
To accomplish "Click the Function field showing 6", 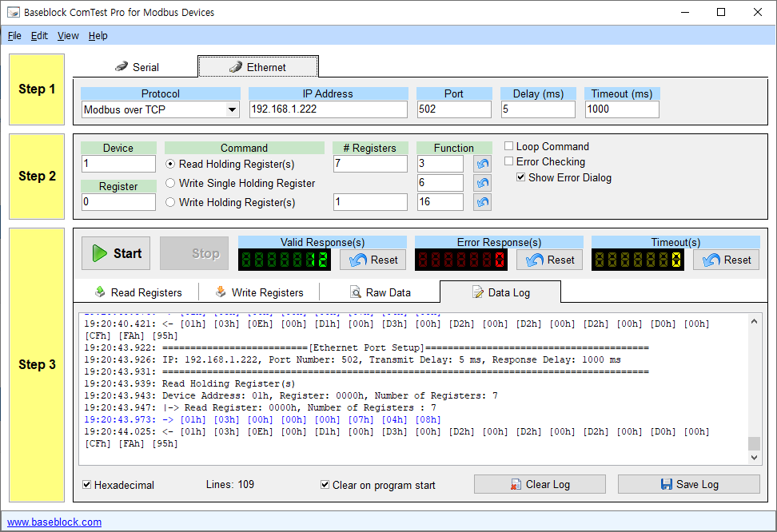I will click(440, 183).
